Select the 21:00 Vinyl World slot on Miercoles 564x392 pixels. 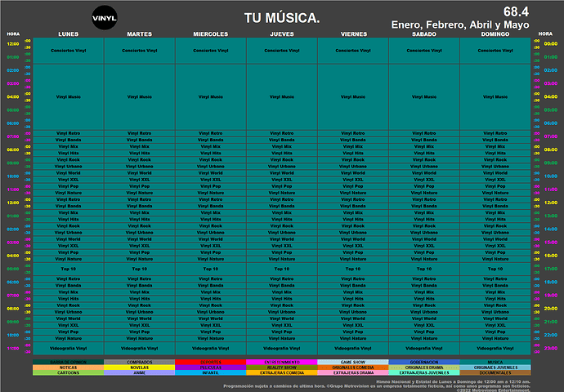[211, 318]
